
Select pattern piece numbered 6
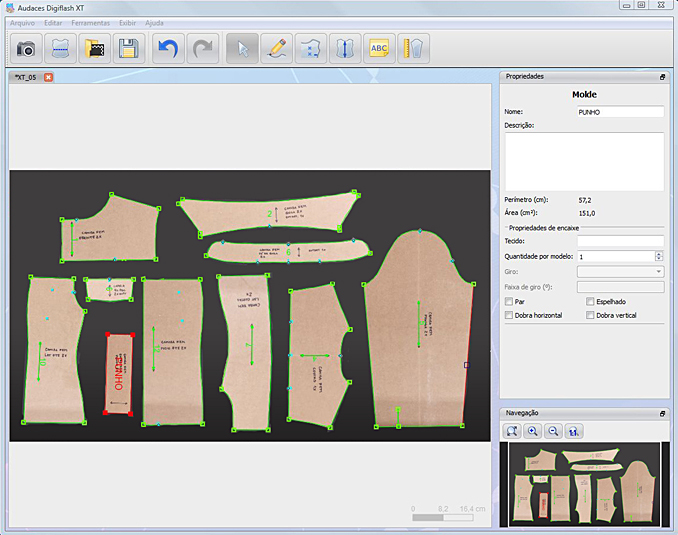click(x=288, y=252)
